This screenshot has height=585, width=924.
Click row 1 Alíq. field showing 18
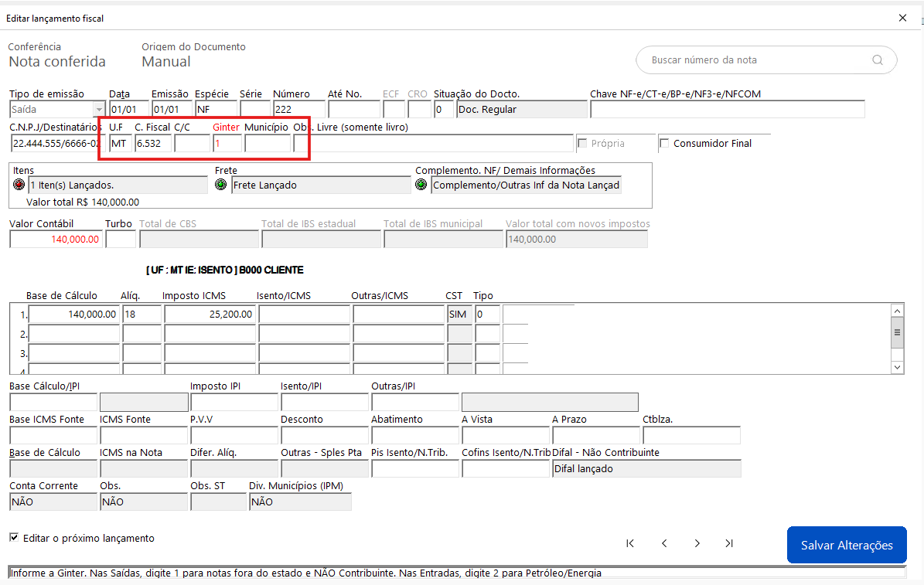click(x=142, y=315)
